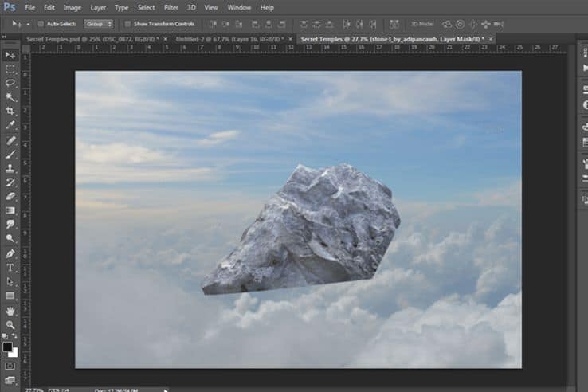Toggle Show Transform Controls checkbox
The height and width of the screenshot is (392, 588).
point(127,24)
